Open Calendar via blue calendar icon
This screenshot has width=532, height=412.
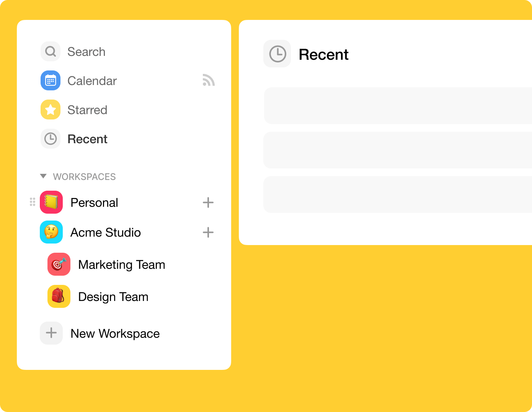point(51,80)
